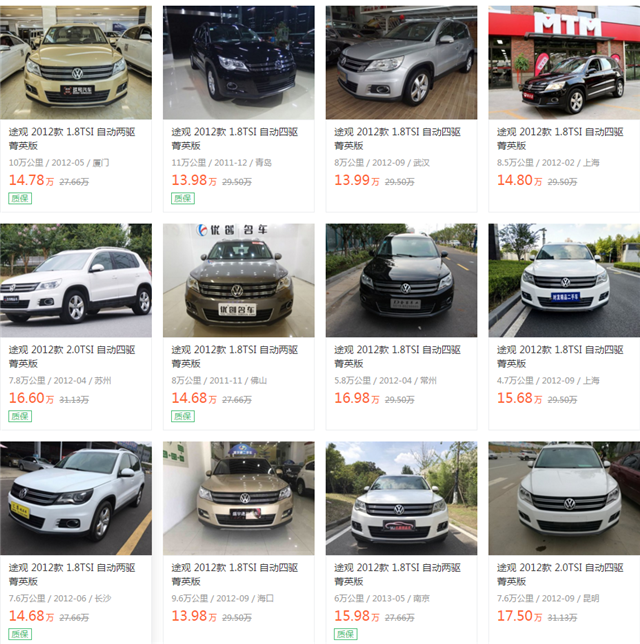Click the 质保 badge under the 13.98万 青岛 listing
Screen dimensions: 640x644
click(x=183, y=198)
